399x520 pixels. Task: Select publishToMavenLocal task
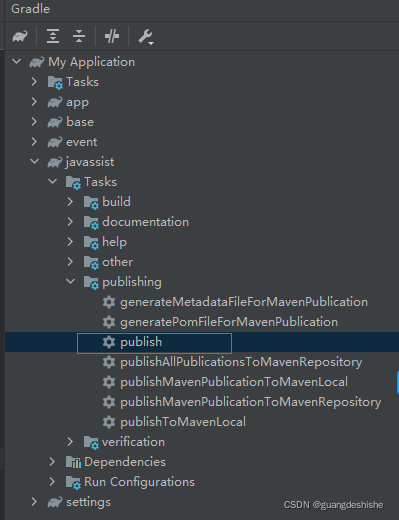tap(183, 422)
